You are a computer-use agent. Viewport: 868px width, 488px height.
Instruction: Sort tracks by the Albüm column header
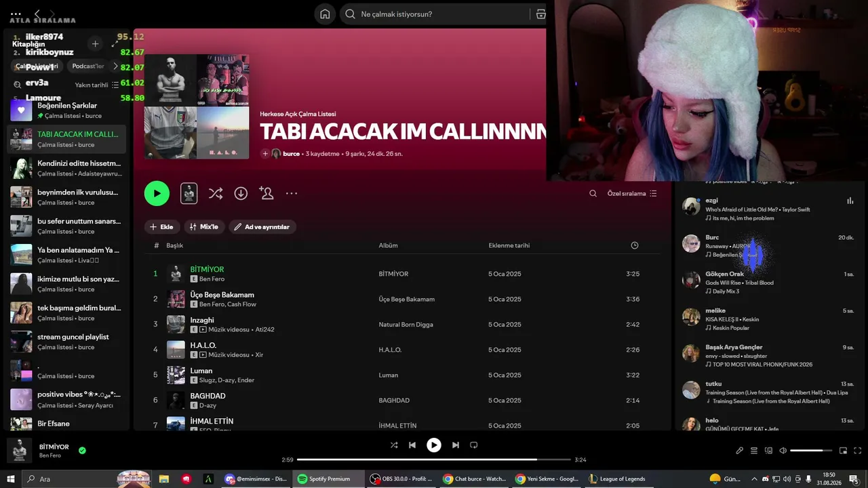388,245
